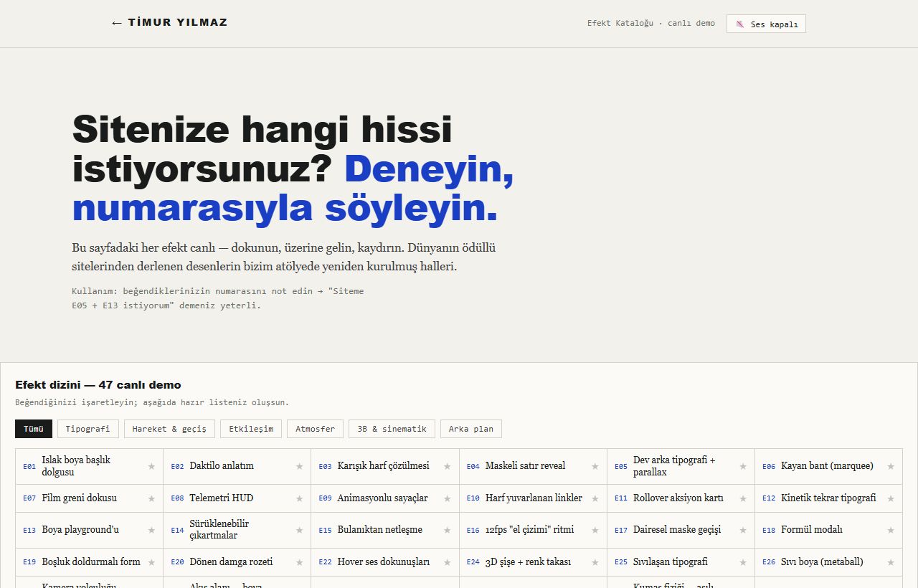Select the Tümü filter tab
This screenshot has width=918, height=588.
(x=34, y=429)
